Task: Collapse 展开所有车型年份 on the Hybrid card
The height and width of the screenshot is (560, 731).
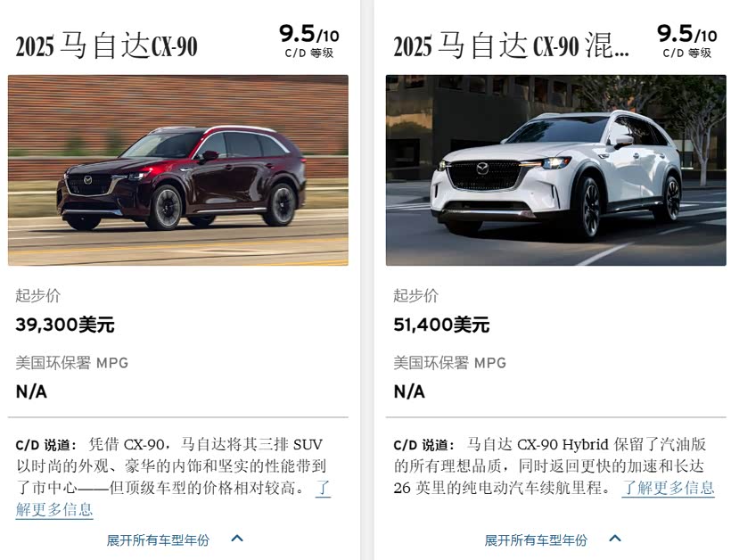Action: [x=536, y=540]
